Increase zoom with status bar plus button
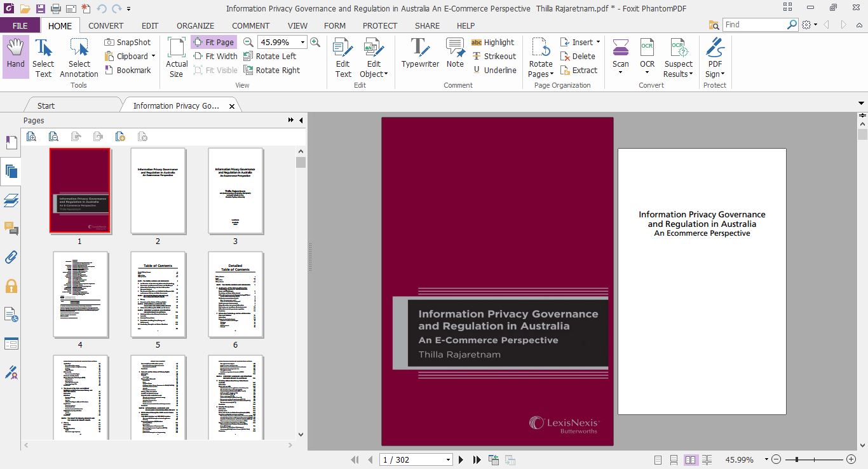This screenshot has width=868, height=469. coord(851,459)
